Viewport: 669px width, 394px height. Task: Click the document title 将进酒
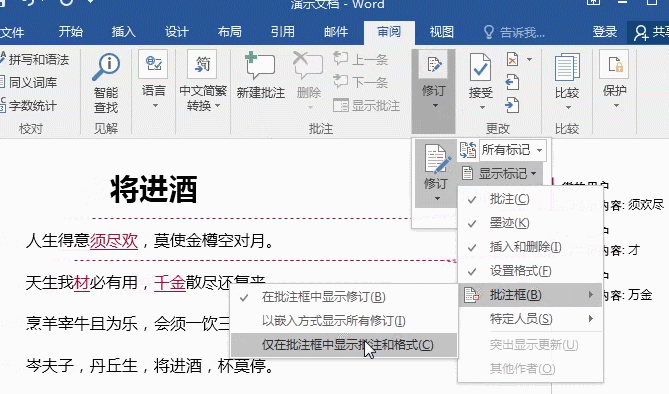coord(154,190)
